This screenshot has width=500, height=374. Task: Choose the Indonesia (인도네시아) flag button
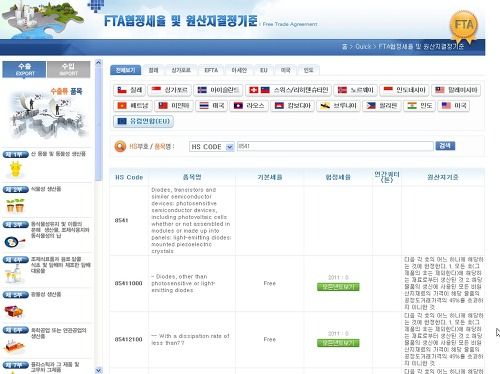click(404, 90)
